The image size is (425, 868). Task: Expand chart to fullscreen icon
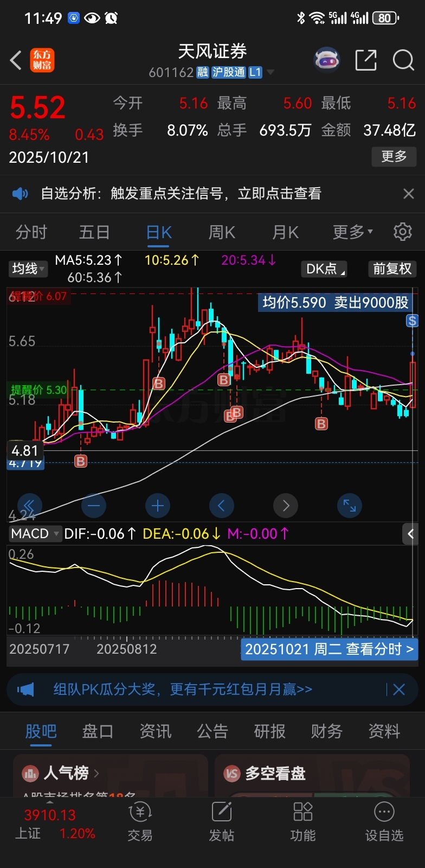pyautogui.click(x=350, y=506)
